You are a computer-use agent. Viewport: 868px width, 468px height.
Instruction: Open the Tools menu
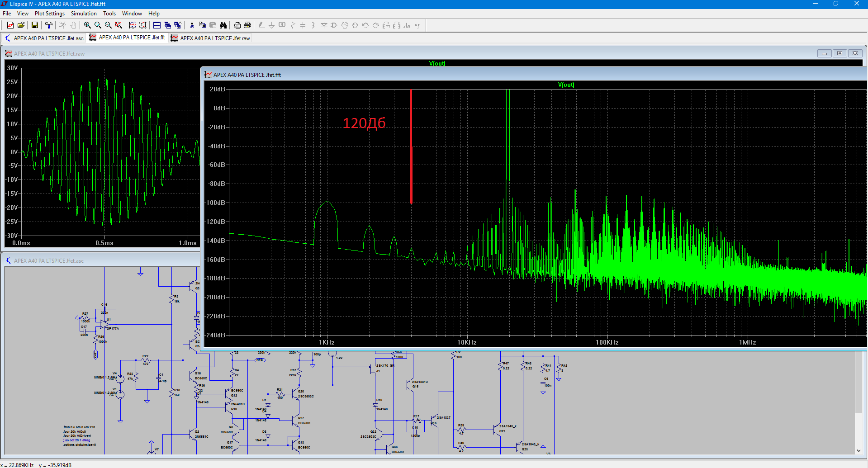click(109, 14)
